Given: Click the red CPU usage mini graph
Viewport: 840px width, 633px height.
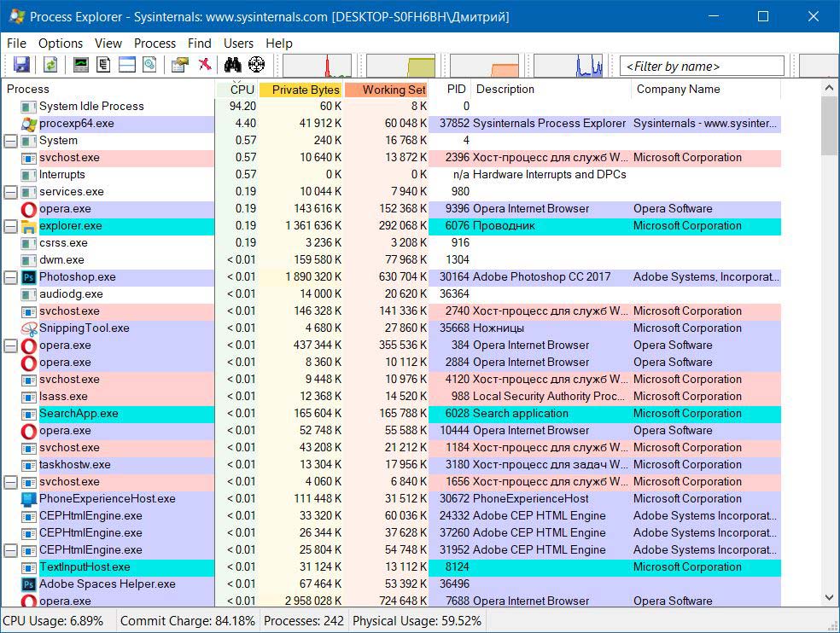Looking at the screenshot, I should click(318, 66).
